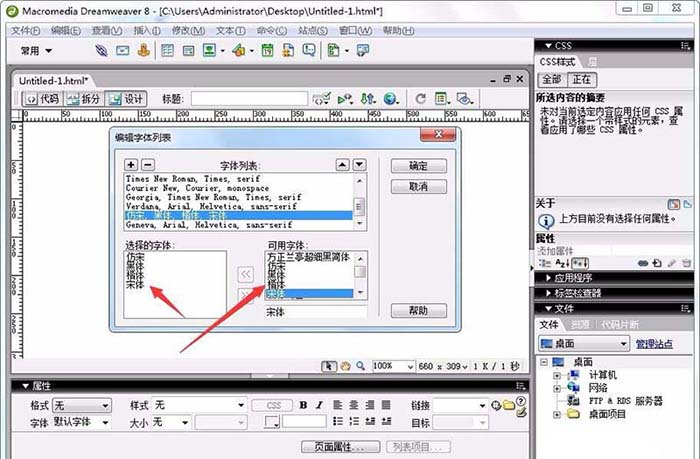
Task: Click the Email Link insert icon
Action: pos(122,50)
